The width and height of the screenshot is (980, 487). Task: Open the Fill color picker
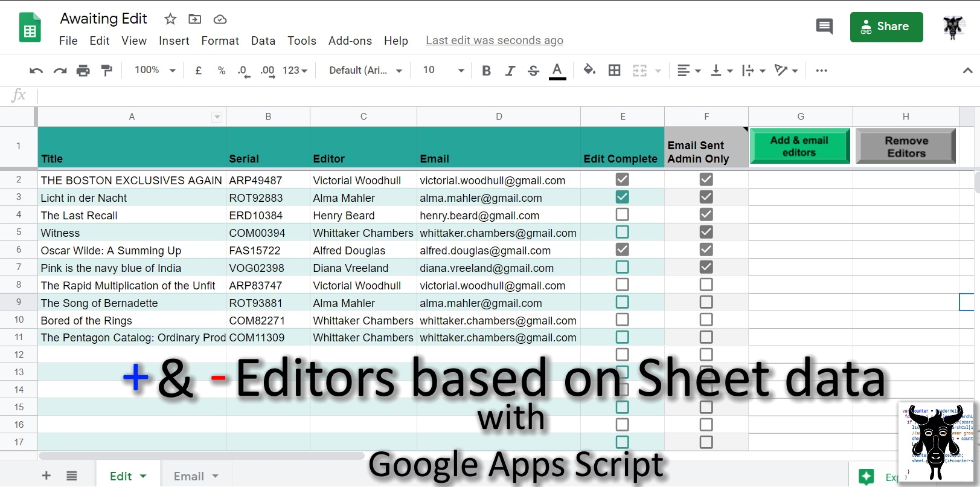tap(589, 71)
